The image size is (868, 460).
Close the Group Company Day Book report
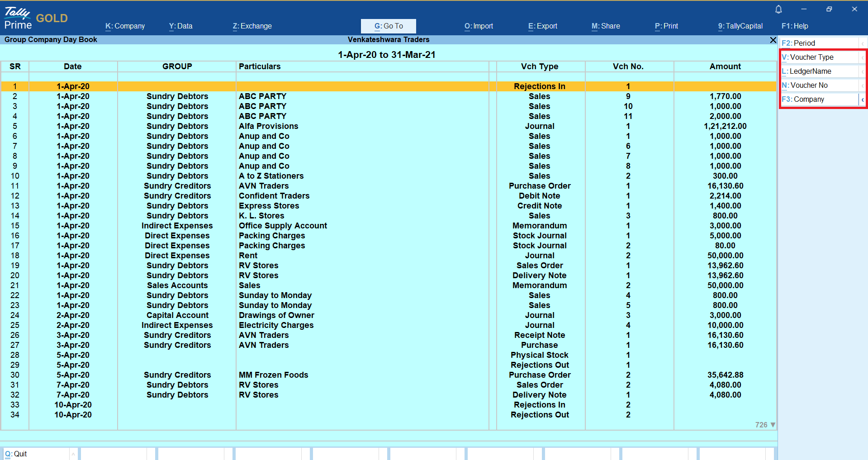(773, 40)
